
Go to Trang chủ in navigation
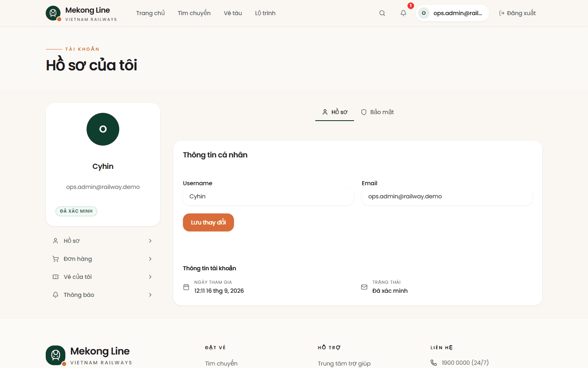click(x=150, y=13)
